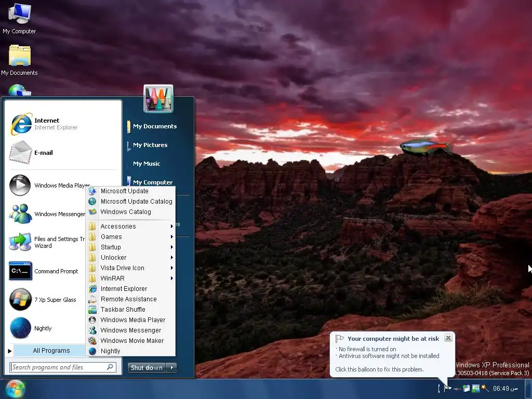The height and width of the screenshot is (399, 532).
Task: Click the My Documents desktop icon
Action: [x=19, y=60]
